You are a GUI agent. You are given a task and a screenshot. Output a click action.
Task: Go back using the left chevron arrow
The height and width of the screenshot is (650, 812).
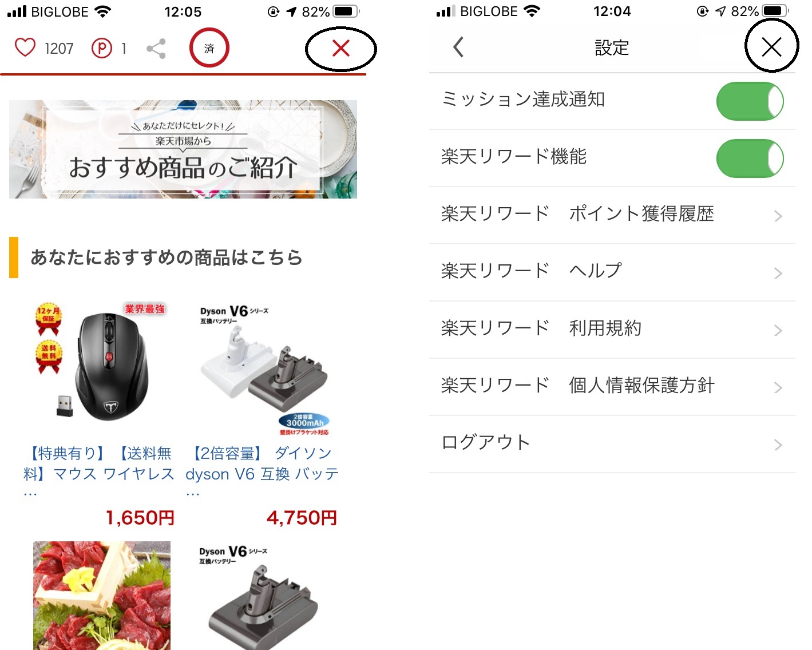point(458,47)
